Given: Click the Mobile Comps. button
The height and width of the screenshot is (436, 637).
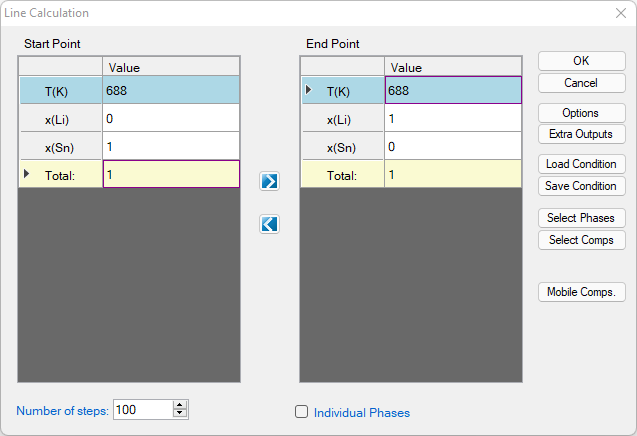Looking at the screenshot, I should click(x=581, y=292).
